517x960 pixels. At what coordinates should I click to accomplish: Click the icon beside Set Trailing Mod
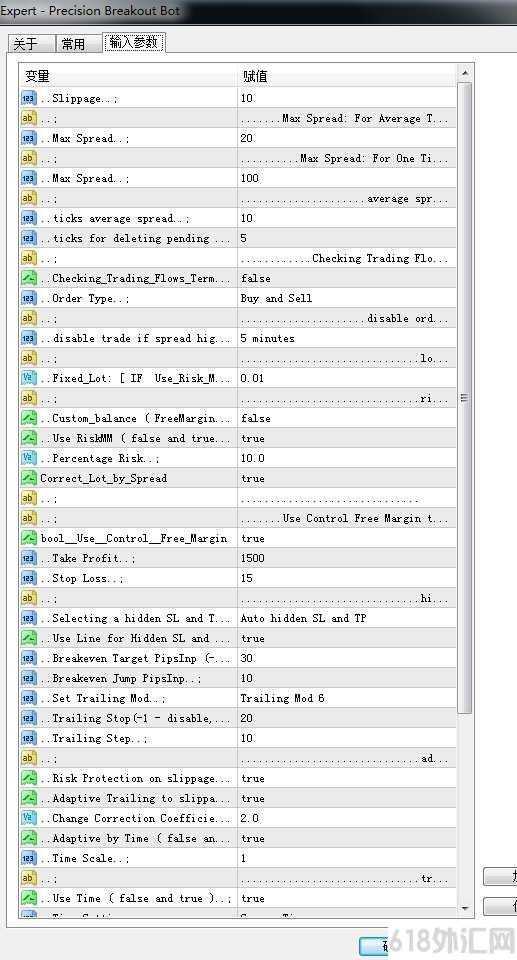click(x=29, y=698)
